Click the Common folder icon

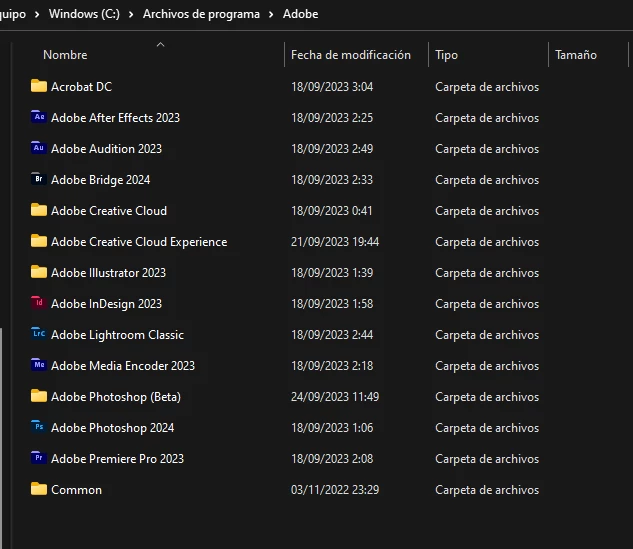(39, 489)
